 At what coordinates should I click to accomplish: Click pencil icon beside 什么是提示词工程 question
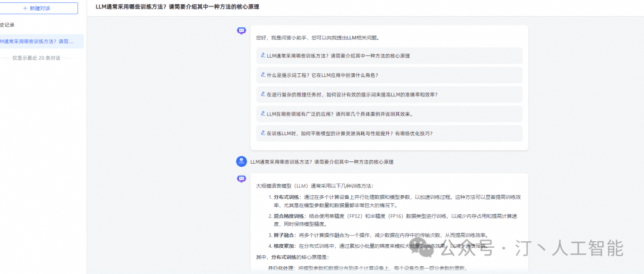[x=263, y=74]
